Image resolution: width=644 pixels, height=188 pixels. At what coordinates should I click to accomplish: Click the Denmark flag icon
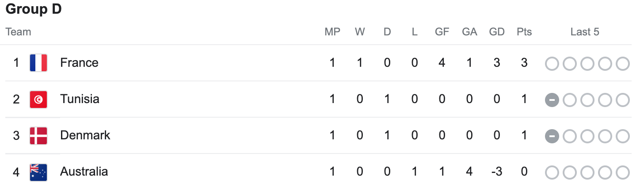38,135
